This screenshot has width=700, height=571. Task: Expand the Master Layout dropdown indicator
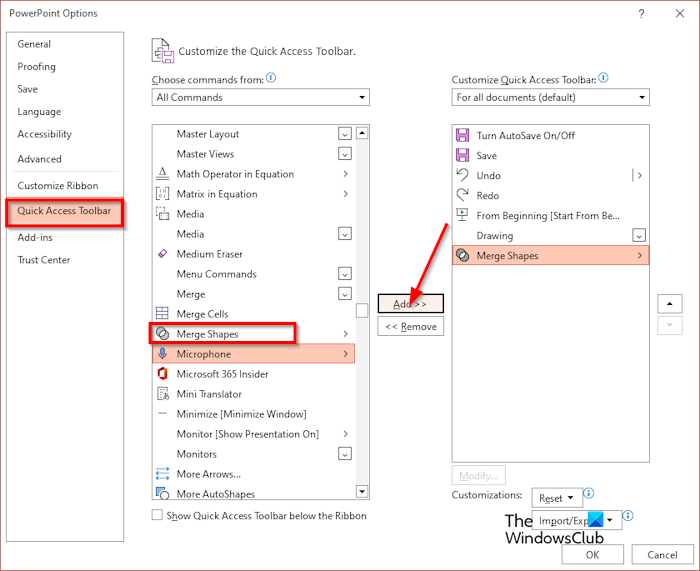click(345, 133)
